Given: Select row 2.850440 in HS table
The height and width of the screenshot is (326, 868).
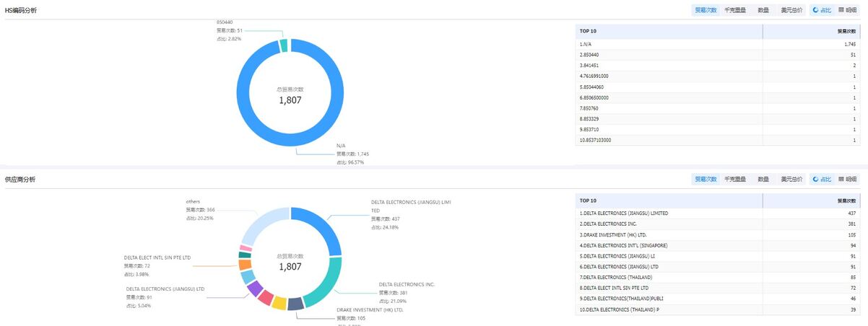Looking at the screenshot, I should (x=717, y=55).
